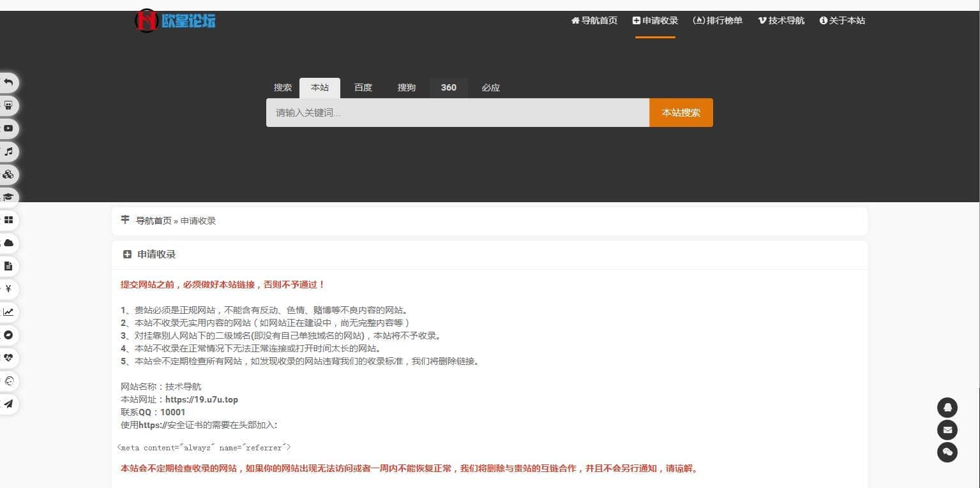
Task: Click the WeChat floating contact icon
Action: [947, 452]
